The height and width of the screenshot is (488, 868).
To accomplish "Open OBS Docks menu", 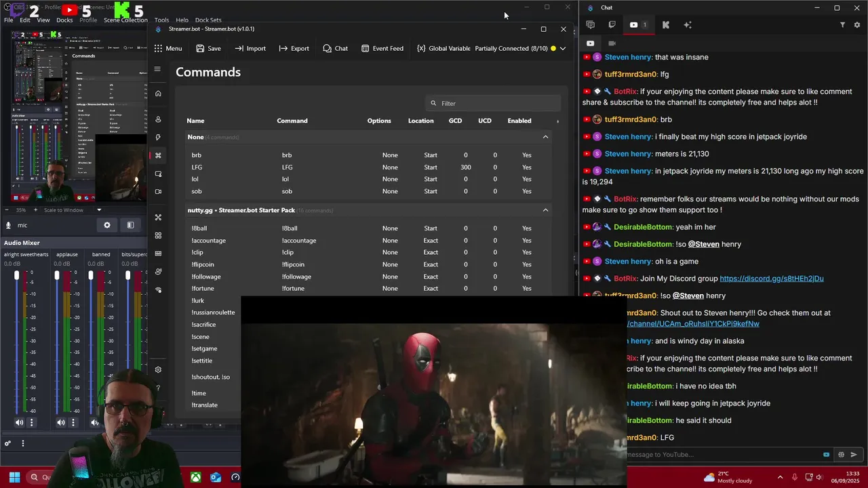I will [64, 20].
